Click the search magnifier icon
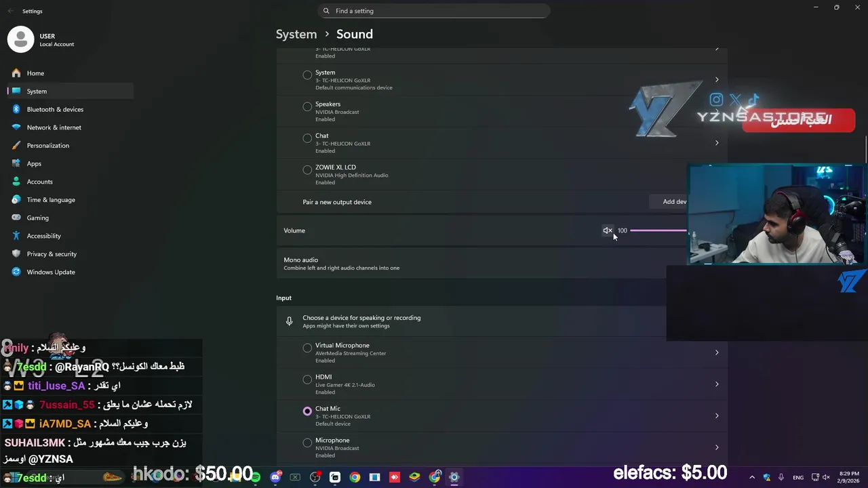Image resolution: width=868 pixels, height=488 pixels. (x=326, y=11)
